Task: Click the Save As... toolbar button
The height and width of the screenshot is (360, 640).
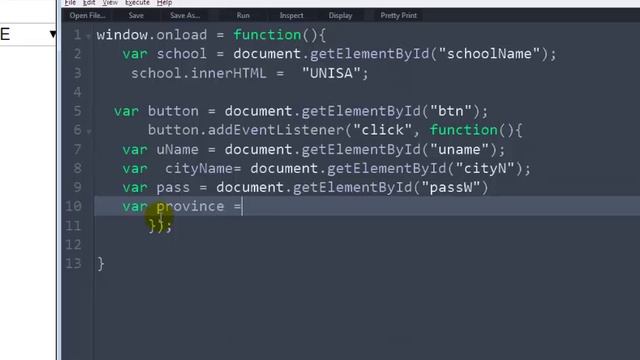Action: tap(185, 16)
